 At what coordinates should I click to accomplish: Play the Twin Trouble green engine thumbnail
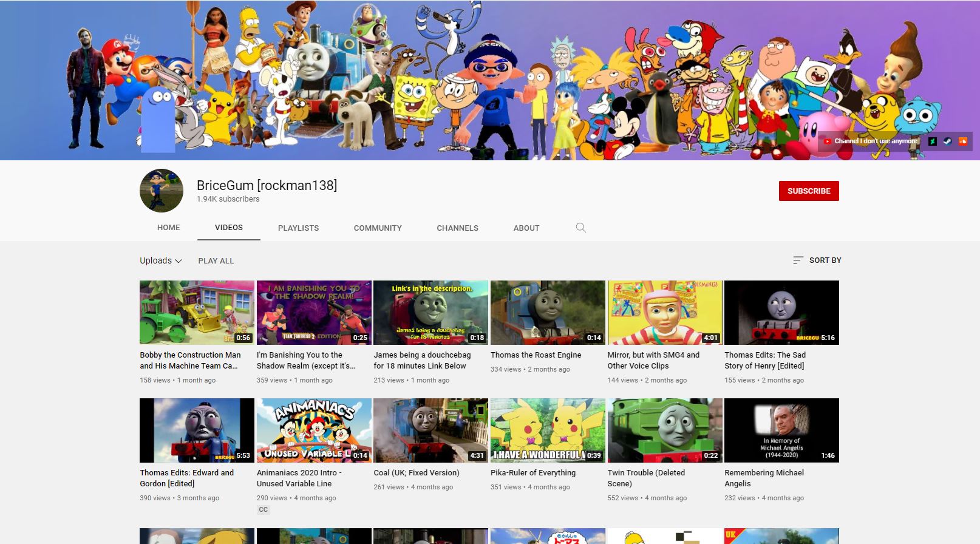click(x=665, y=430)
